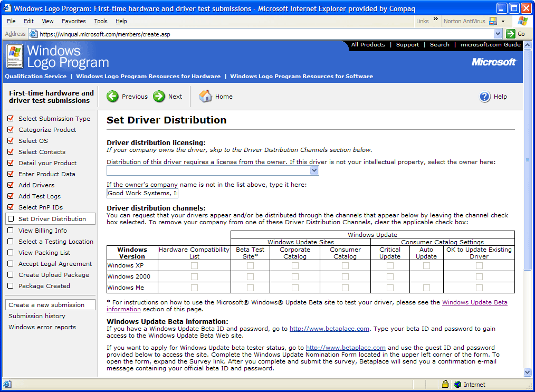Open Help via the question mark icon
The image size is (535, 392).
485,97
